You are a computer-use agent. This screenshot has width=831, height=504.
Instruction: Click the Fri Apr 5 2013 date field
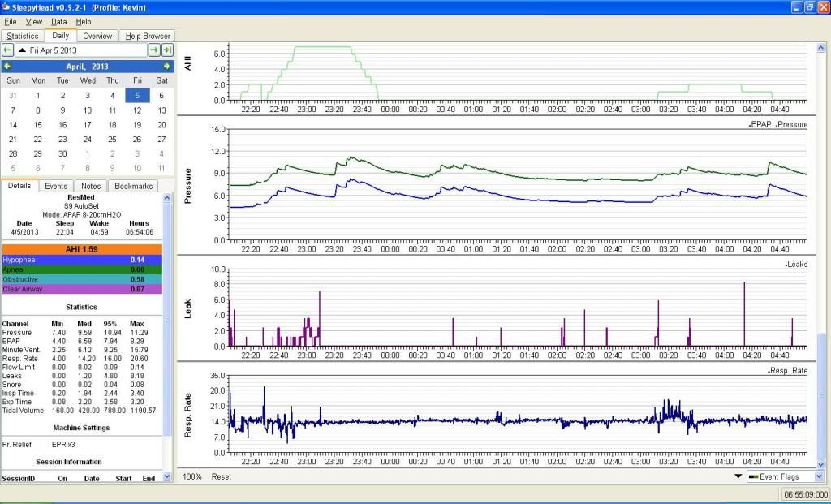click(x=82, y=50)
